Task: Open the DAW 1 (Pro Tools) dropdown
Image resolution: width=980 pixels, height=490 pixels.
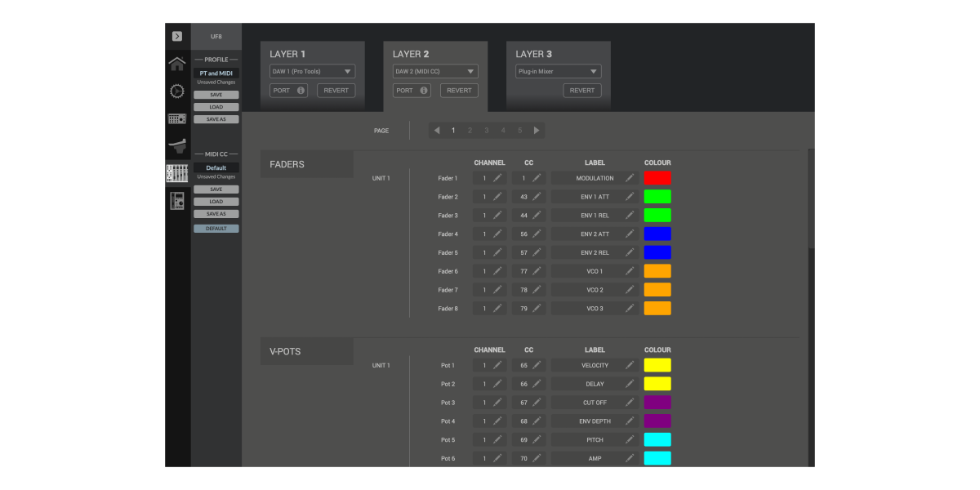Action: [313, 71]
